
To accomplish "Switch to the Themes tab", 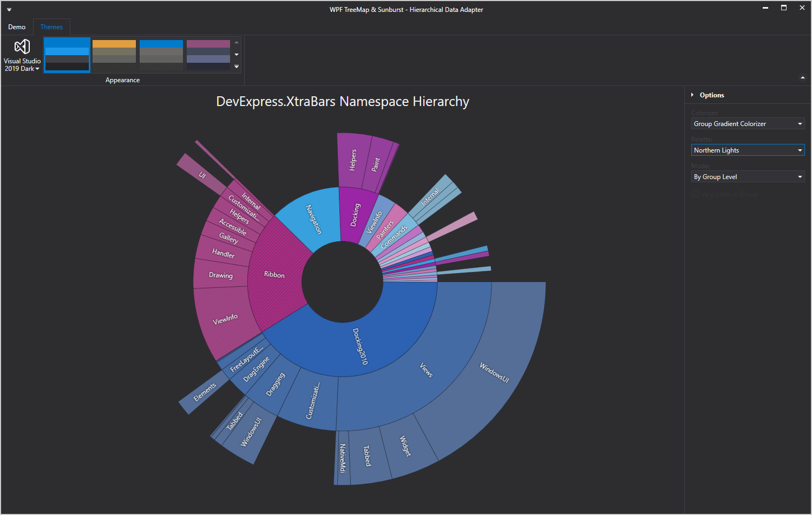I will tap(51, 27).
